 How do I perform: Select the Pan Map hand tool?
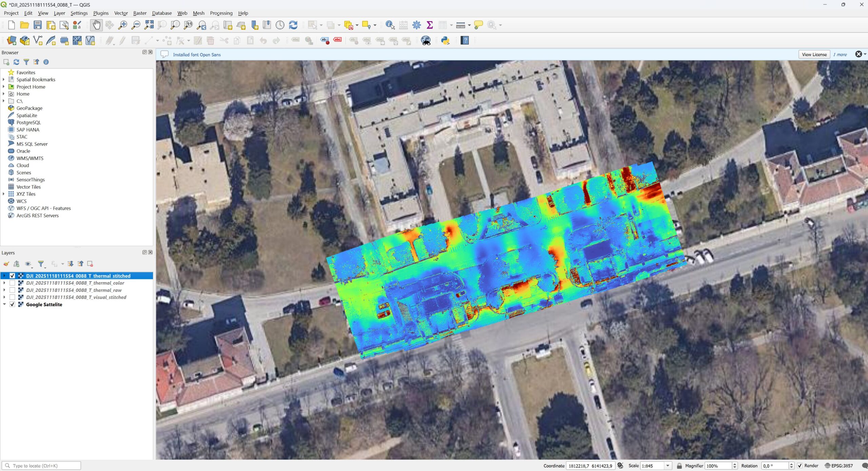(97, 25)
